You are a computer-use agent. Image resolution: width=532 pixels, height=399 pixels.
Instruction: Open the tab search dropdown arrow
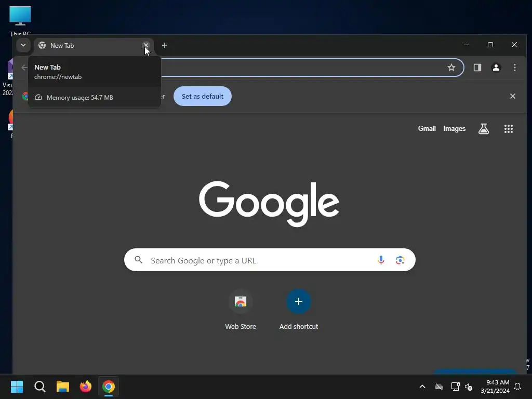(x=23, y=45)
